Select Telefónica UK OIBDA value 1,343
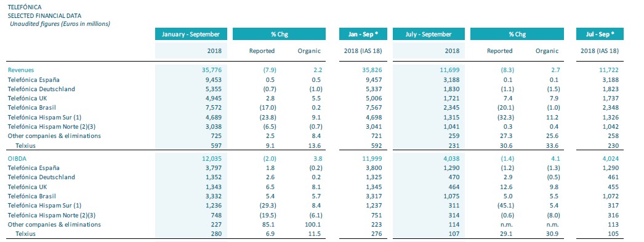This screenshot has height=242, width=644. (214, 187)
